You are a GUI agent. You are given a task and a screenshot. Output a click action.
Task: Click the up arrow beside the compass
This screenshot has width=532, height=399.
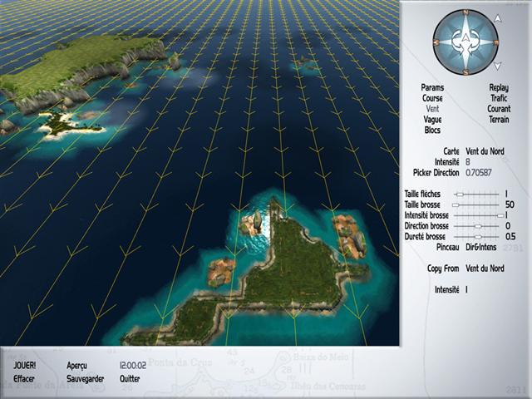click(497, 18)
